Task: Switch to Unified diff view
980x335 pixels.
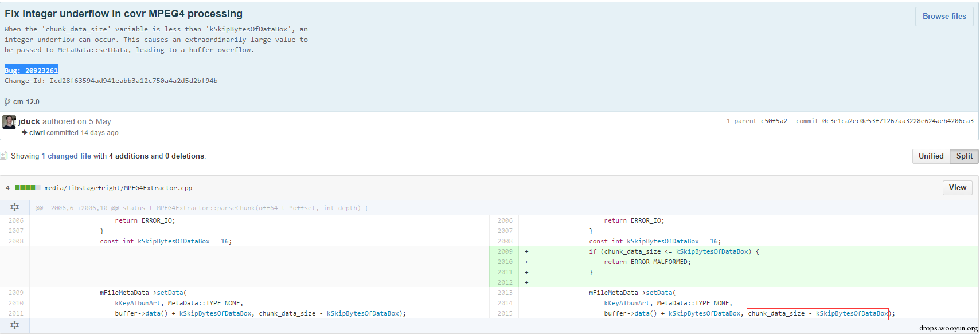Action: 931,156
